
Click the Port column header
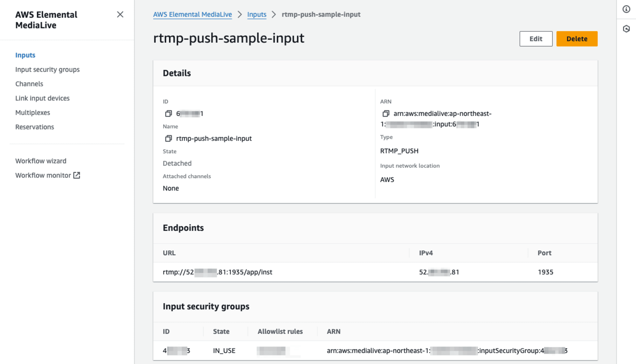coord(544,253)
